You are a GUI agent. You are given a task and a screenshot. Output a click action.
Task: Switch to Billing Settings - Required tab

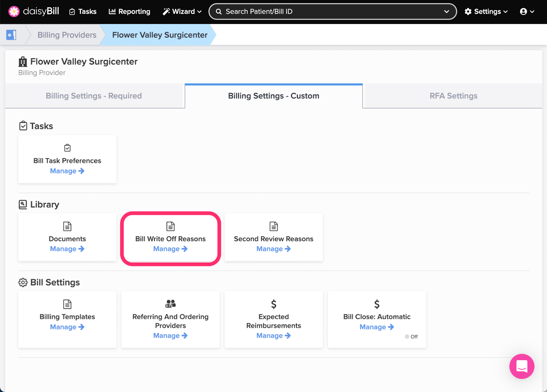pyautogui.click(x=95, y=96)
